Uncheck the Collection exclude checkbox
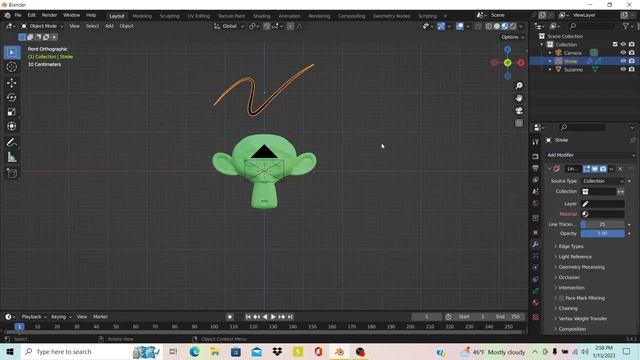This screenshot has width=640, height=360. click(x=615, y=44)
